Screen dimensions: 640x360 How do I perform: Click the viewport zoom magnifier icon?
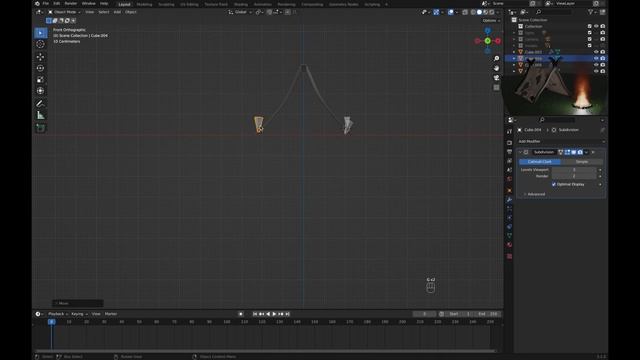496,59
